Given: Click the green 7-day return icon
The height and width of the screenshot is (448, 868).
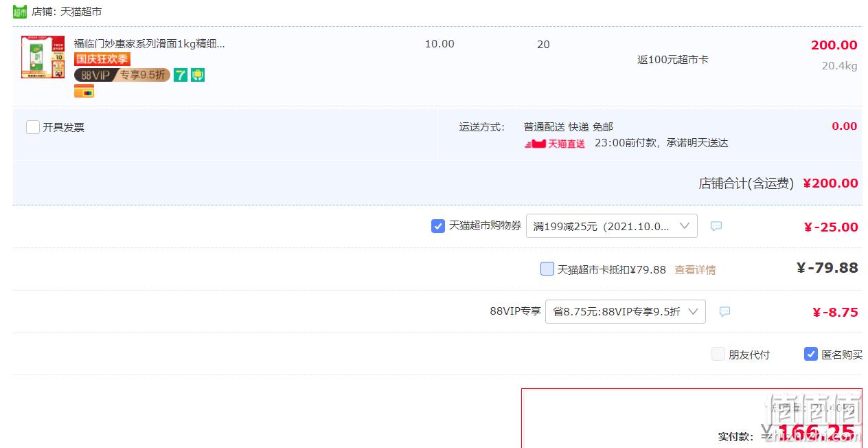Looking at the screenshot, I should point(181,75).
